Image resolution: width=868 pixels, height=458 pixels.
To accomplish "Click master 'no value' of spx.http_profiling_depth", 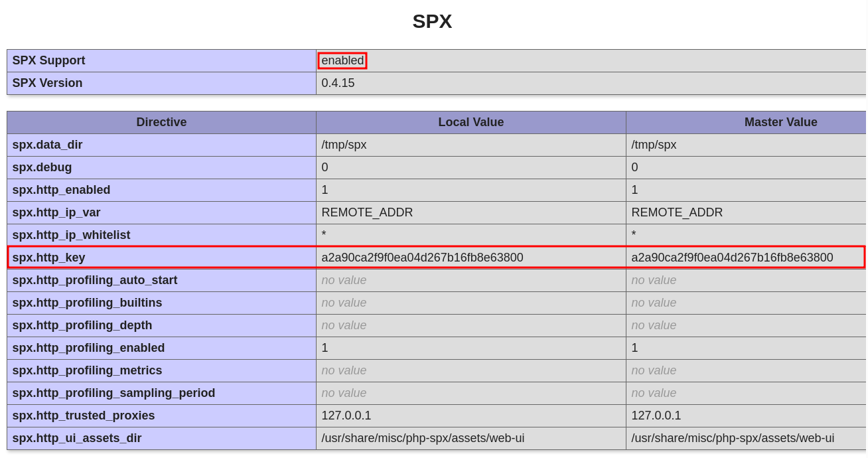I will (x=654, y=325).
